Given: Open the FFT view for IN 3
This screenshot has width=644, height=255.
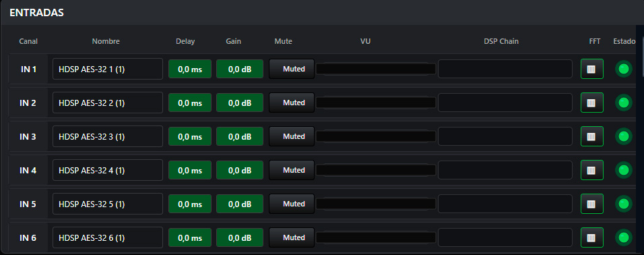Looking at the screenshot, I should pyautogui.click(x=592, y=136).
